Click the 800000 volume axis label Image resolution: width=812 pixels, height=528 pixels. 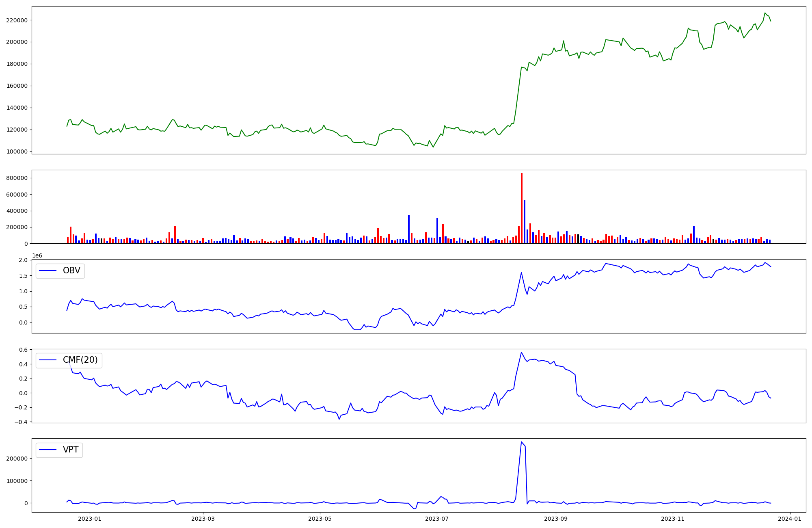click(17, 178)
